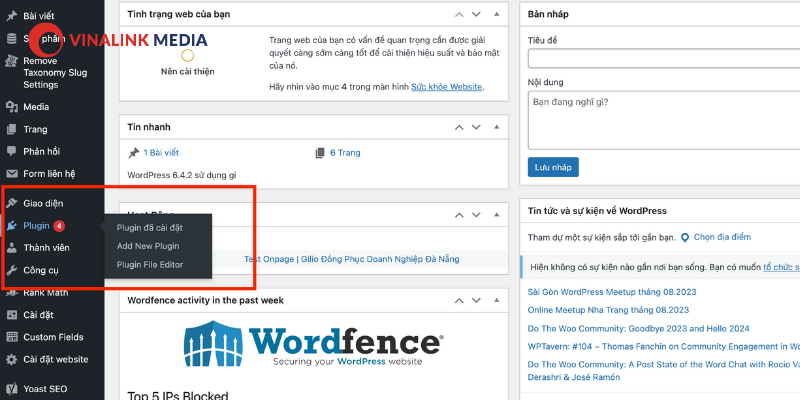Open Sài Gòn WordPress Meetup tháng 08.2023 link

click(x=612, y=292)
